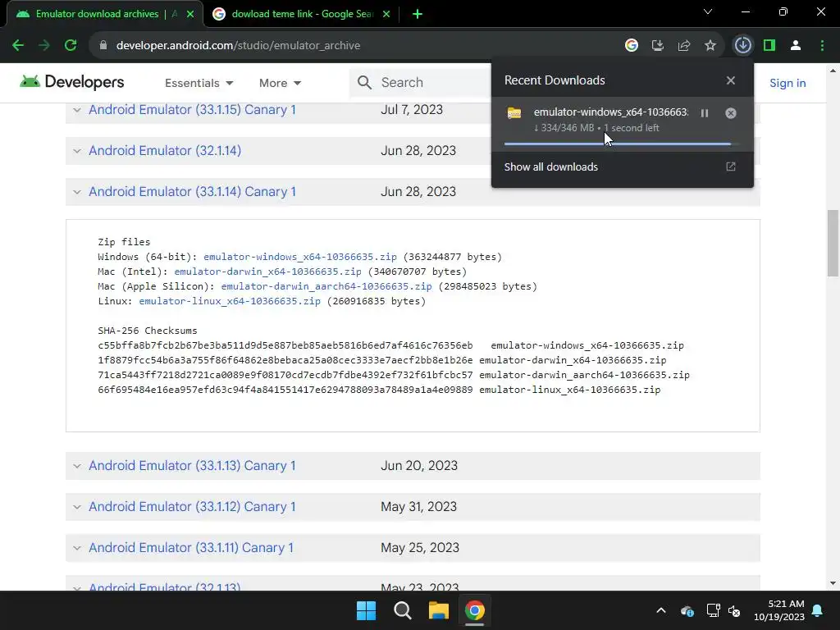The image size is (840, 630).
Task: Open the network status tray icon
Action: [x=713, y=610]
